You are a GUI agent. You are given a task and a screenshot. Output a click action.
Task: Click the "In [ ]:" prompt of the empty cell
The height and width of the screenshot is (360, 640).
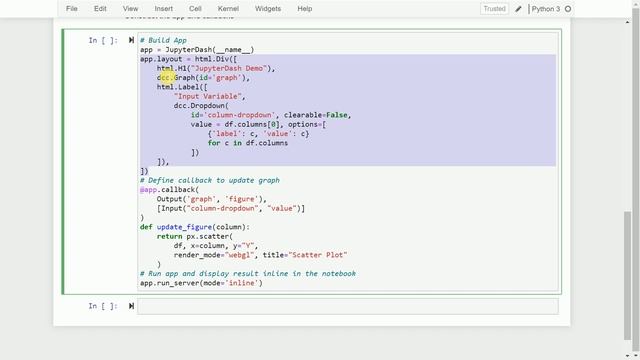coord(103,306)
